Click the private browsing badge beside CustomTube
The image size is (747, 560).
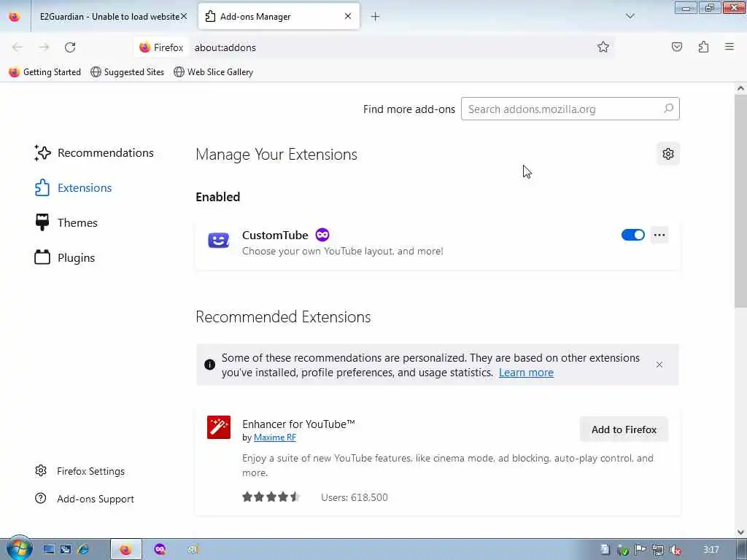point(322,235)
